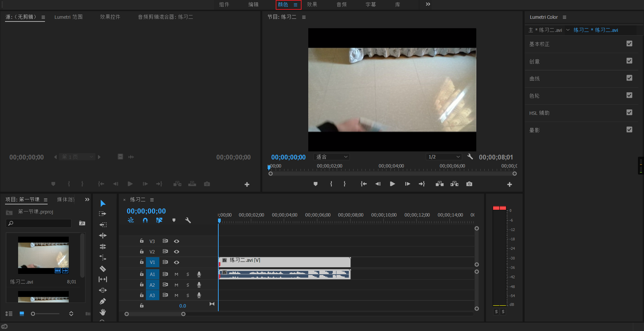The width and height of the screenshot is (644, 331).
Task: Toggle linked selection in timeline
Action: click(159, 221)
